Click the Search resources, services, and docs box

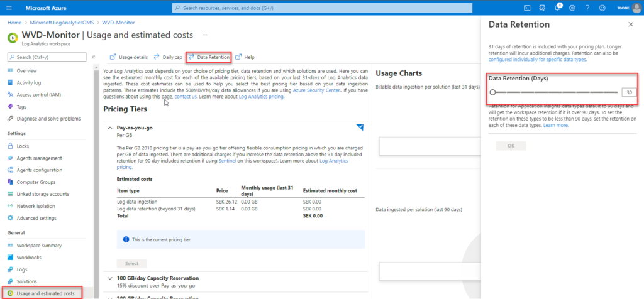[322, 8]
